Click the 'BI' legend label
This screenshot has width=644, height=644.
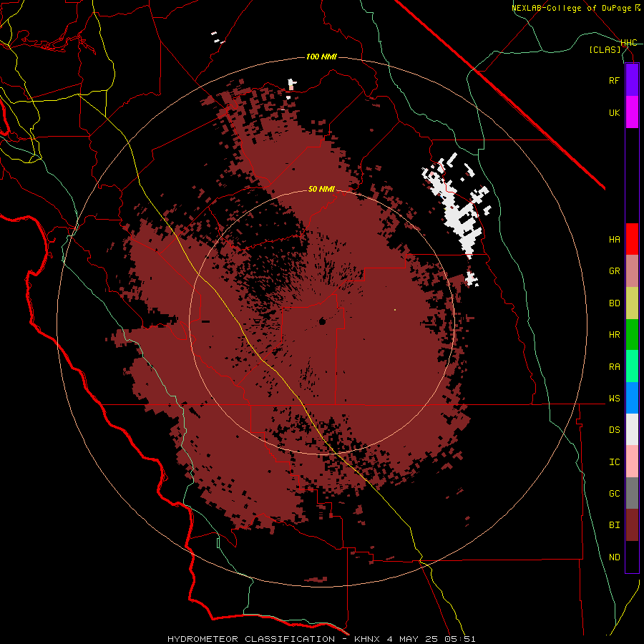[x=615, y=525]
